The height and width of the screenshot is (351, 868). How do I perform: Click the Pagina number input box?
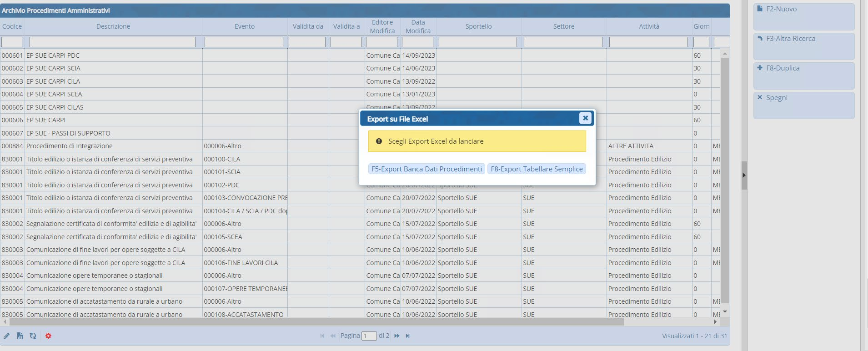[369, 336]
